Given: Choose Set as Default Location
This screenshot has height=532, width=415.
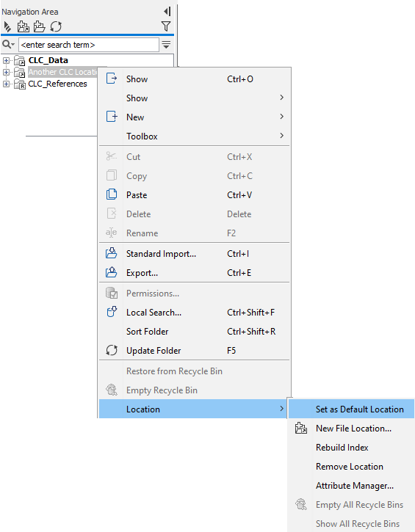Looking at the screenshot, I should pos(352,409).
